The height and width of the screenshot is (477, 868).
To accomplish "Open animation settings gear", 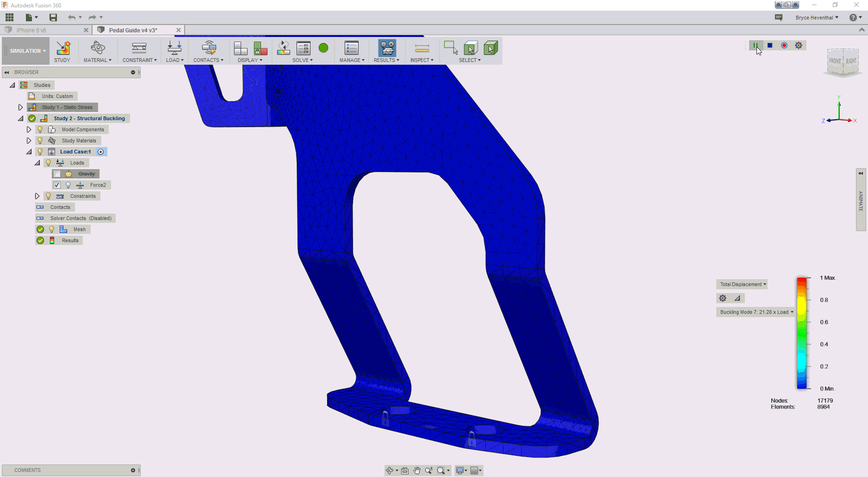I will click(799, 45).
